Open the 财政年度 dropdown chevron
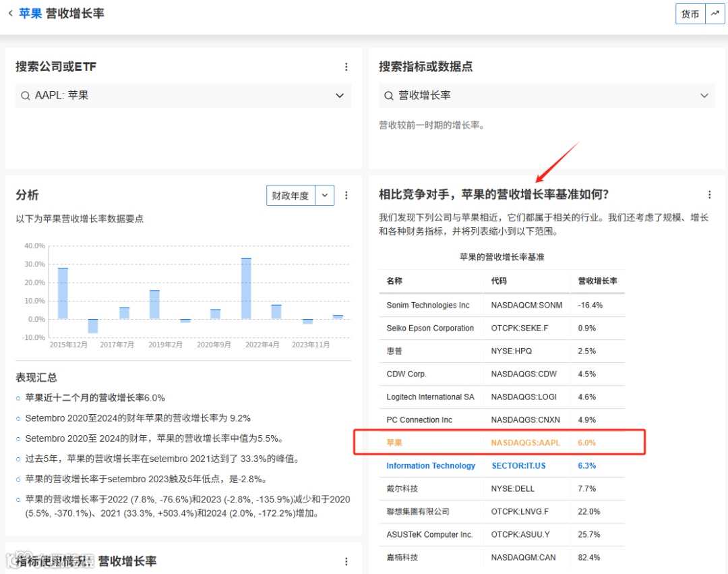The width and height of the screenshot is (728, 574). click(x=324, y=196)
